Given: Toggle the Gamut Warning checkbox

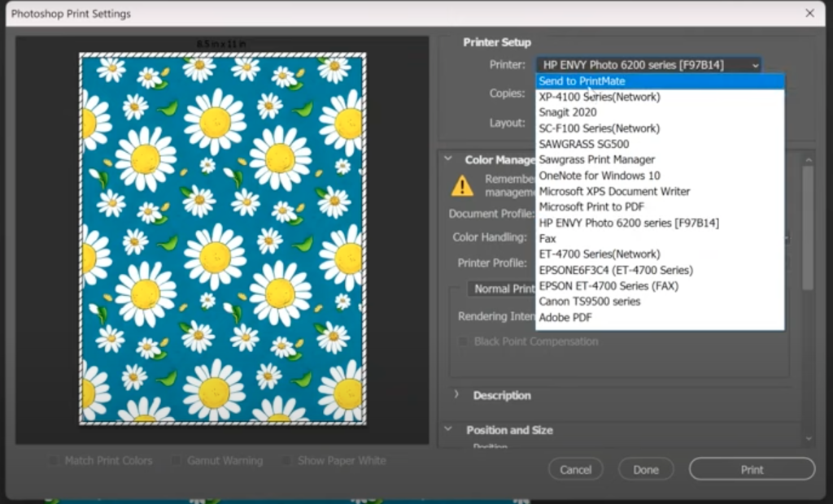Looking at the screenshot, I should [176, 460].
